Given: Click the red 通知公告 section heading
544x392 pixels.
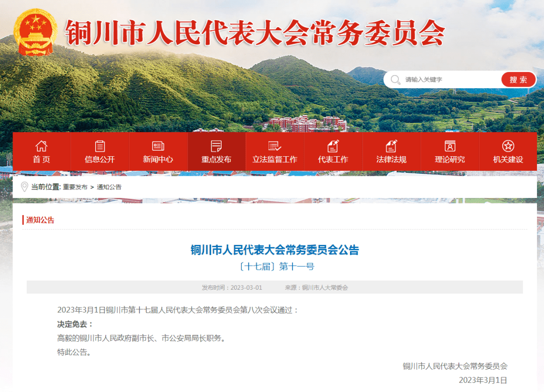Looking at the screenshot, I should click(x=40, y=220).
